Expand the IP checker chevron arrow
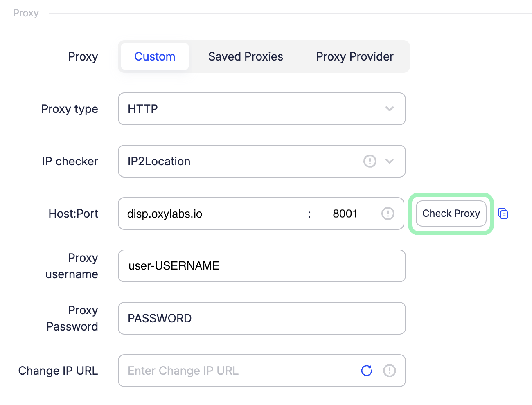 click(390, 161)
